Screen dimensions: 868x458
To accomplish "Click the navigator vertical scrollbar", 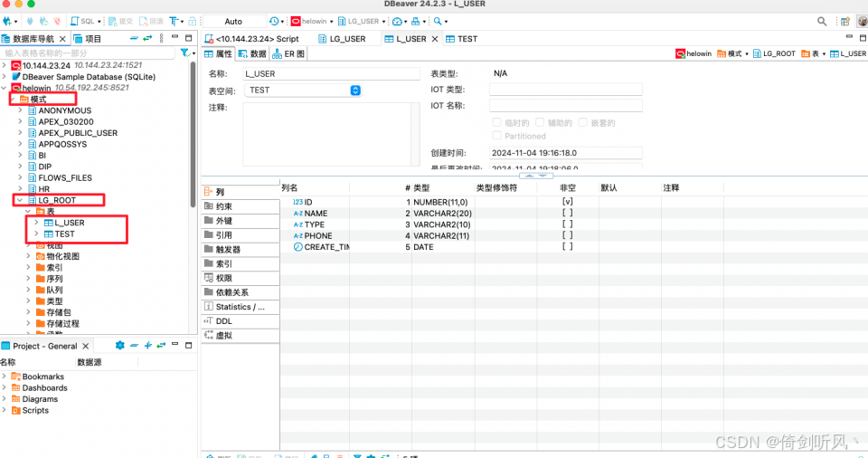I will pos(193,133).
